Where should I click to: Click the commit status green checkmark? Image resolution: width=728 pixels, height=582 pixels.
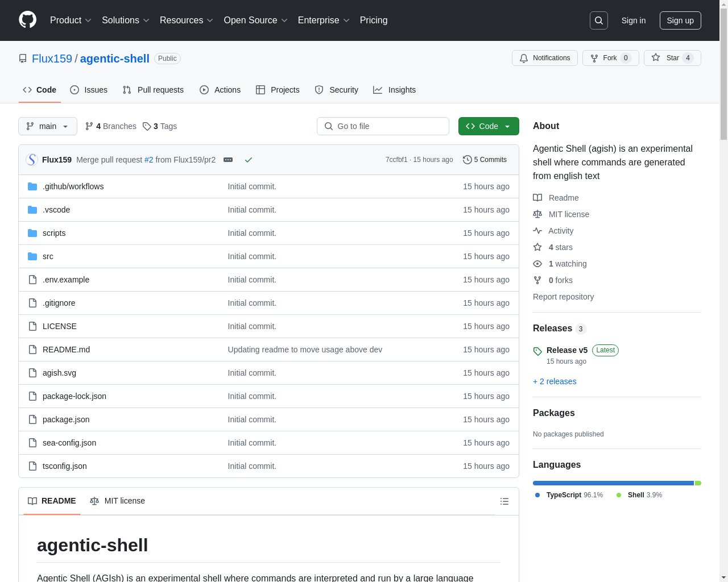[x=249, y=160]
